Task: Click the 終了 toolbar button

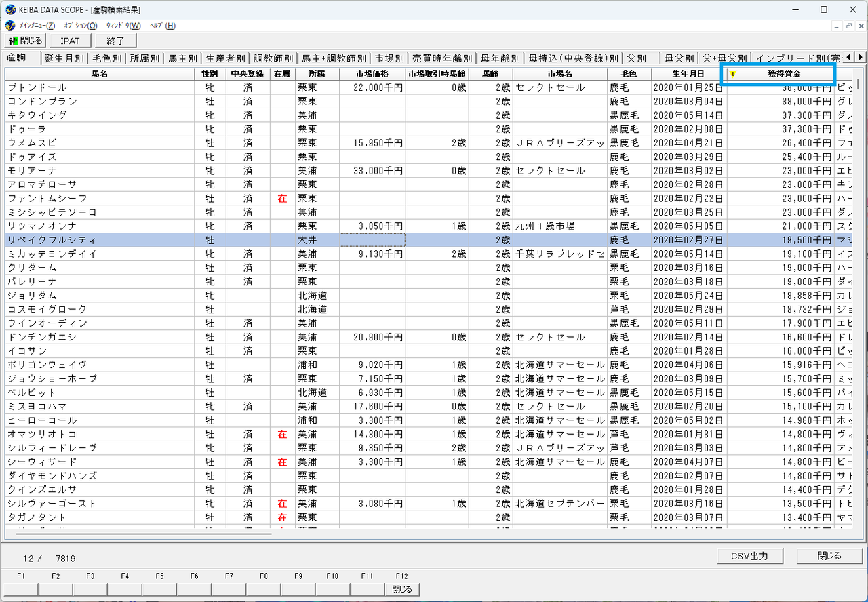Action: (116, 41)
